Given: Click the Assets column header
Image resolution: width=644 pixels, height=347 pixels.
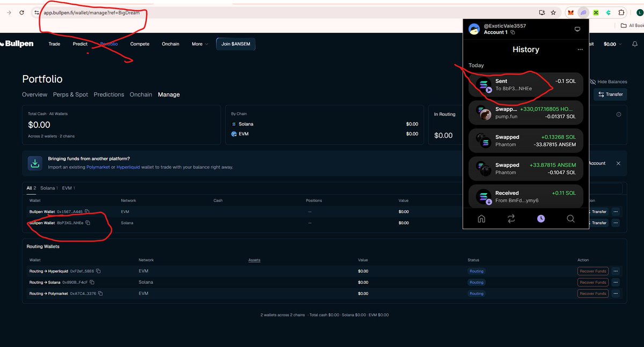Looking at the screenshot, I should point(254,260).
